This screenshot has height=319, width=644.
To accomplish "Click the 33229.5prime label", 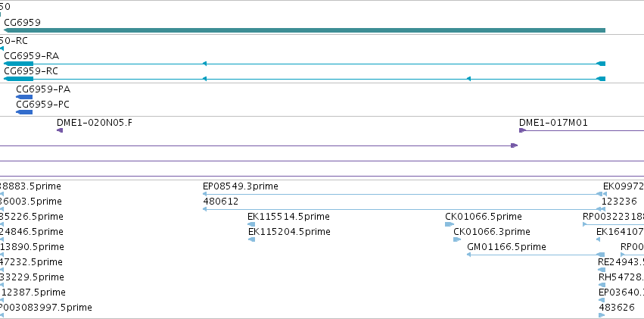I will tap(32, 277).
